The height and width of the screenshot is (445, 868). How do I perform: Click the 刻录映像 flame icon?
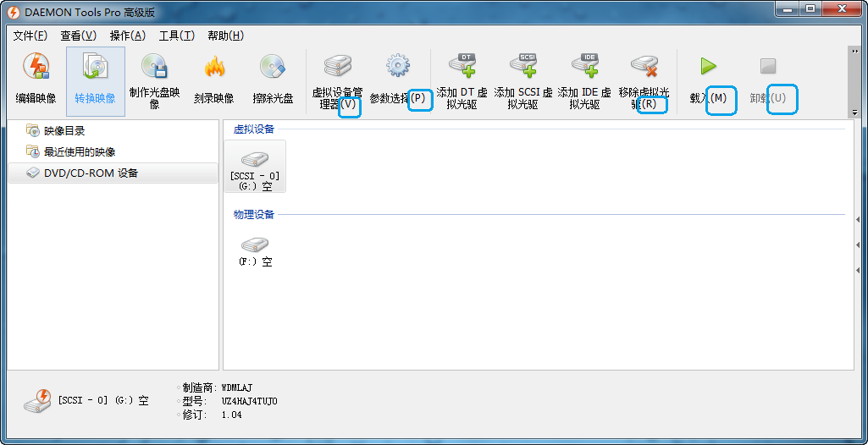click(x=213, y=68)
